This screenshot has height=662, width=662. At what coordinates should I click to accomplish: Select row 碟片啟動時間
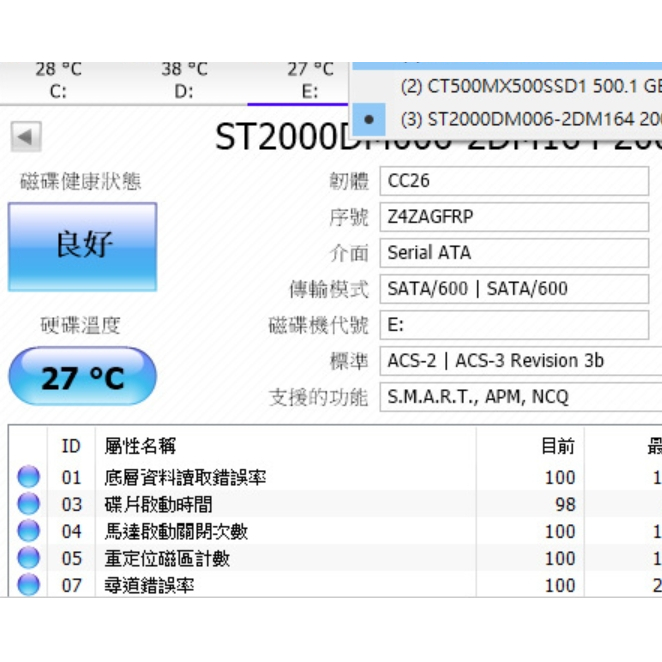tap(335, 505)
